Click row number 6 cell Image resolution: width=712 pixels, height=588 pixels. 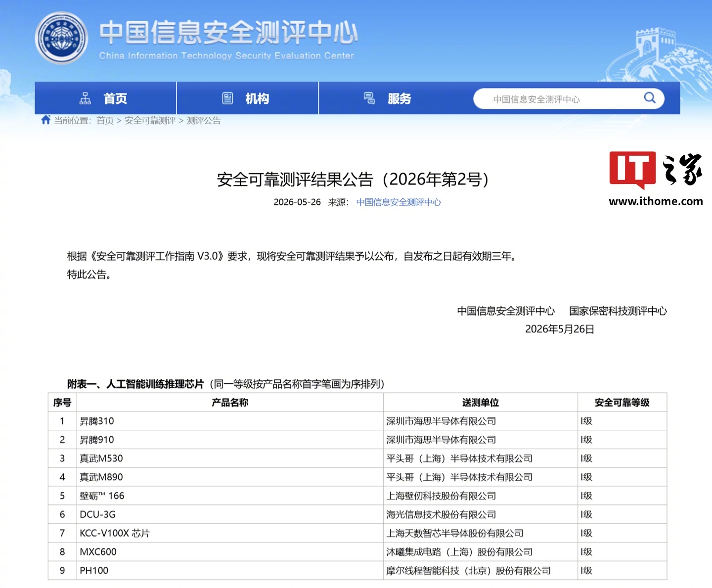[62, 515]
